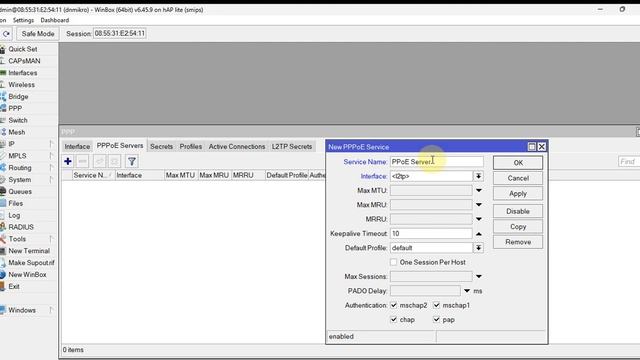The width and height of the screenshot is (640, 360).
Task: Click the Remove button
Action: (518, 242)
